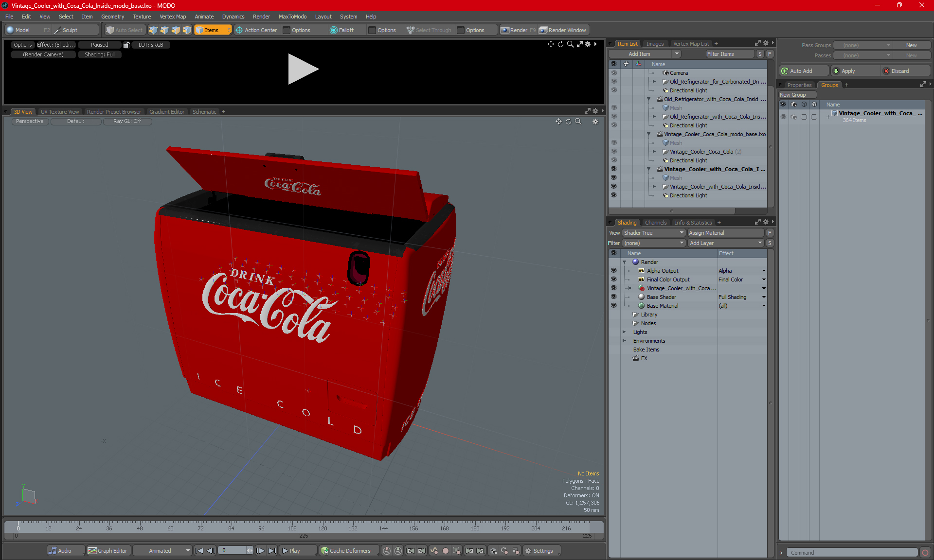Expand Vintage_Cooler_with_Coca material group in Shader Tree

tap(630, 288)
